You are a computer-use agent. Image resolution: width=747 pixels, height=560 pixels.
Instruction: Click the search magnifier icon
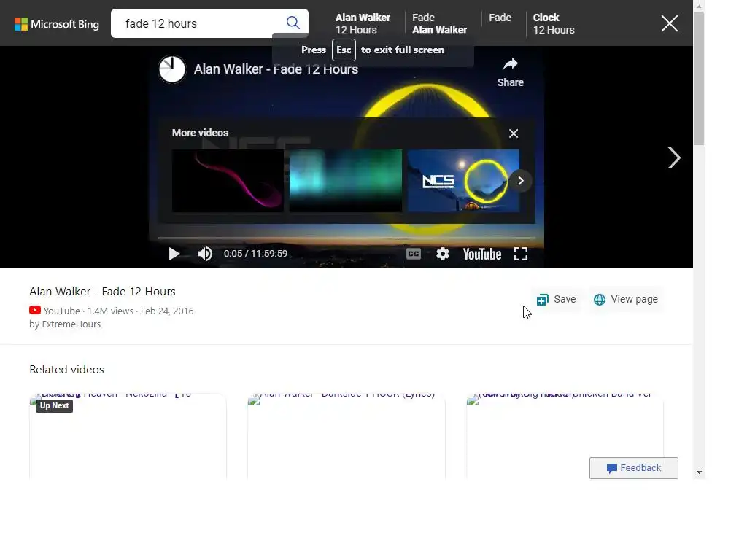[293, 23]
